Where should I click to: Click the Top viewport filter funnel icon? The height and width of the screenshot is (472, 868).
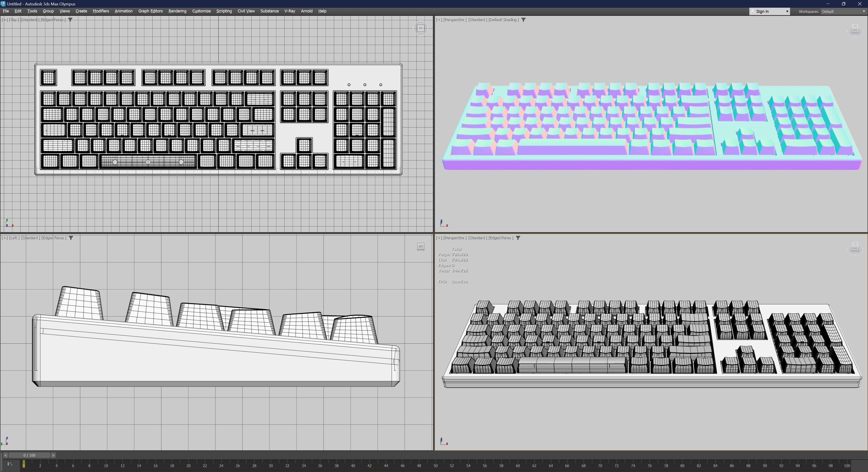[70, 19]
